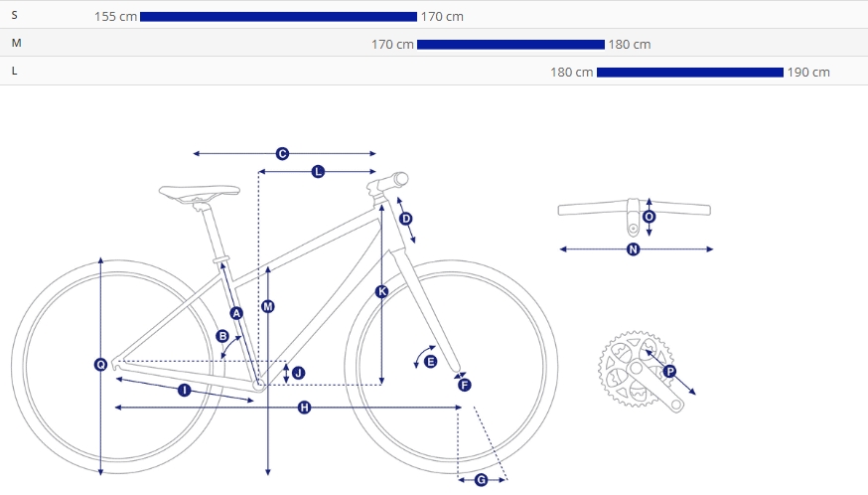
Task: Click the K stack height marker
Action: pos(381,291)
